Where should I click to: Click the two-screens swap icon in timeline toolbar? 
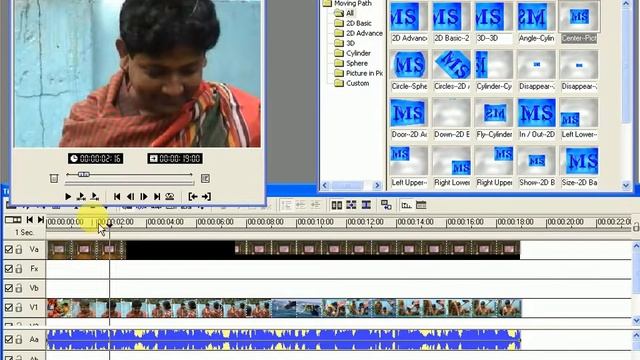point(386,205)
